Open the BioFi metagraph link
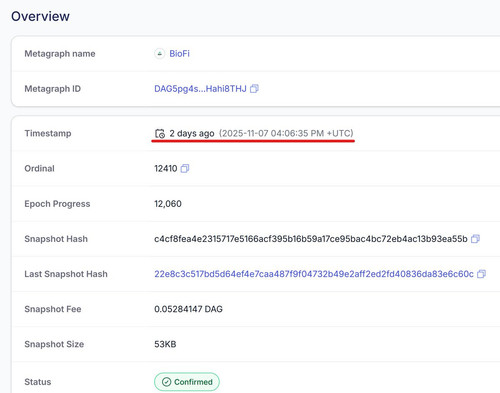This screenshot has width=500, height=393. coord(179,53)
